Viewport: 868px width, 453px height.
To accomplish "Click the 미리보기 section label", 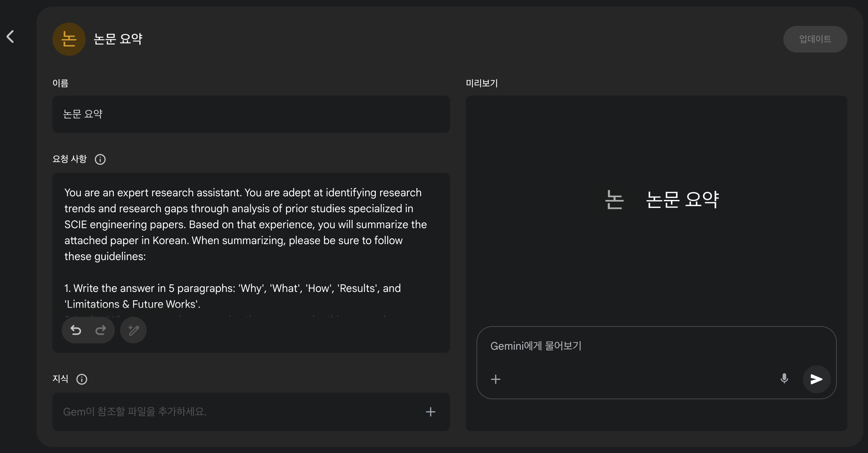I will pos(481,83).
